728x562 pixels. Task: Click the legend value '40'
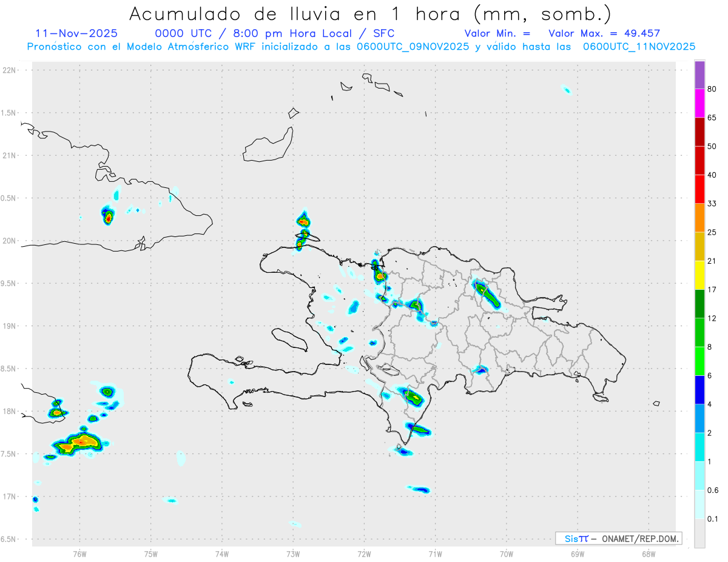(712, 175)
